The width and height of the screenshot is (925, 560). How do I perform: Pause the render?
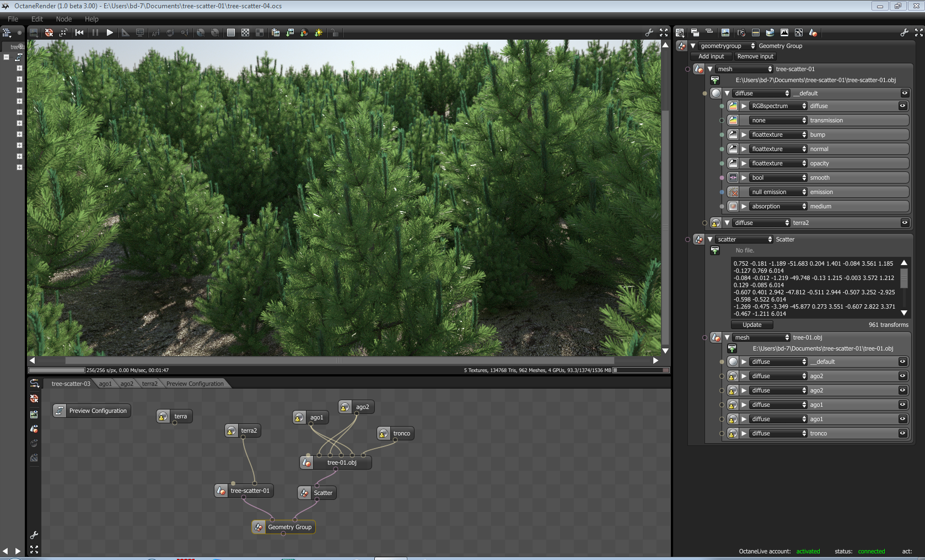point(95,33)
